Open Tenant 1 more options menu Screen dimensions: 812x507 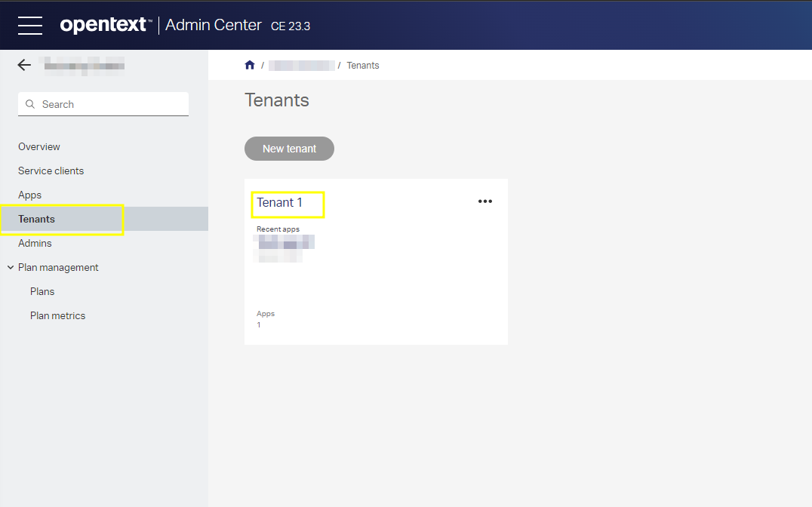(x=485, y=201)
